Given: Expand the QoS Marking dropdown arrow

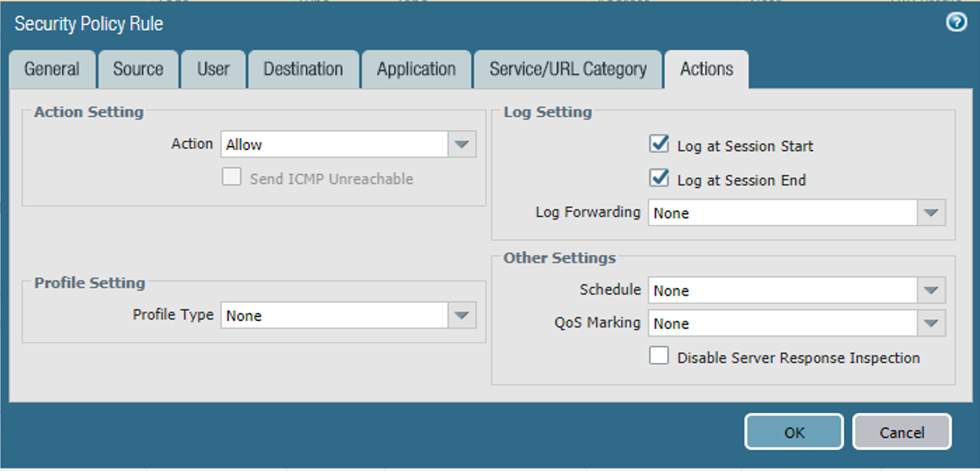Looking at the screenshot, I should click(x=931, y=323).
